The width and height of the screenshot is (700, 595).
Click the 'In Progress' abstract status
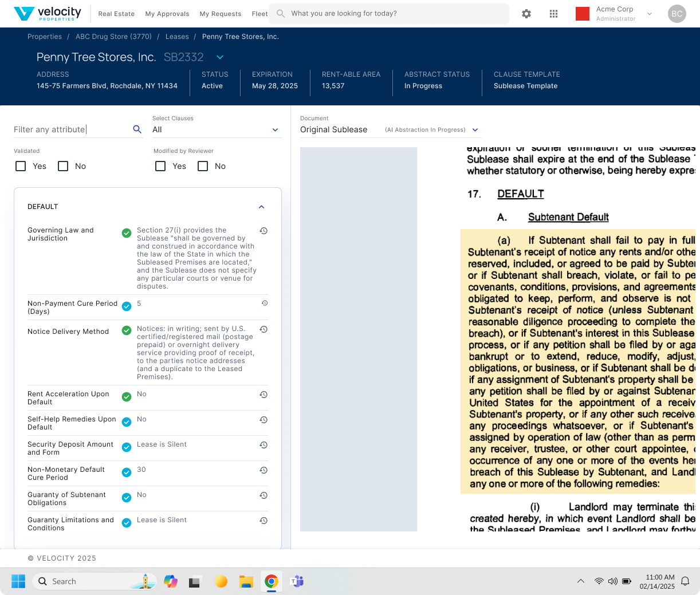pos(423,86)
